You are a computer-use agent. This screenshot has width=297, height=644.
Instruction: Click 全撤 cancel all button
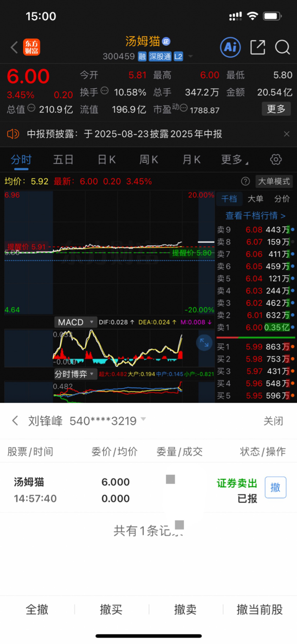37,610
